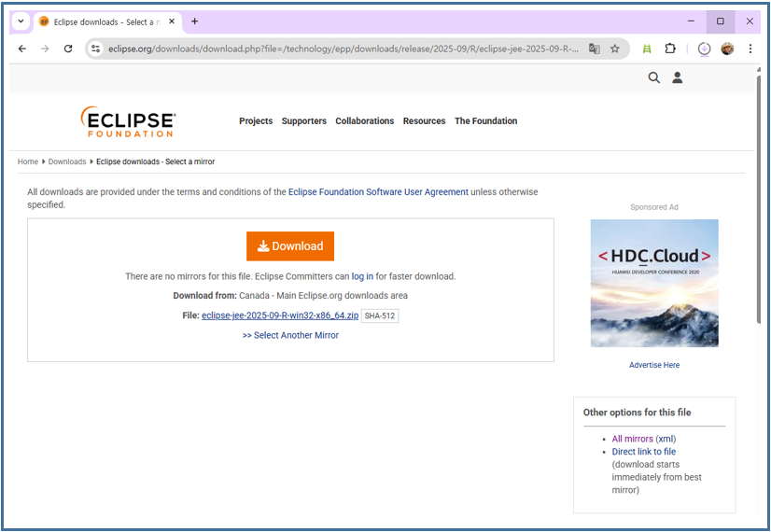The width and height of the screenshot is (771, 532).
Task: Click the address bar URL field
Action: pyautogui.click(x=343, y=49)
